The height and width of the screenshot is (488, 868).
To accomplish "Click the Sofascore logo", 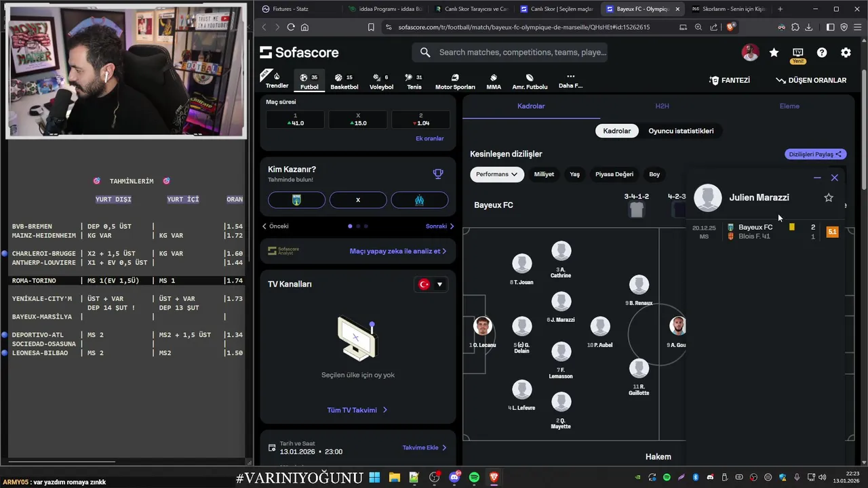I will coord(299,52).
